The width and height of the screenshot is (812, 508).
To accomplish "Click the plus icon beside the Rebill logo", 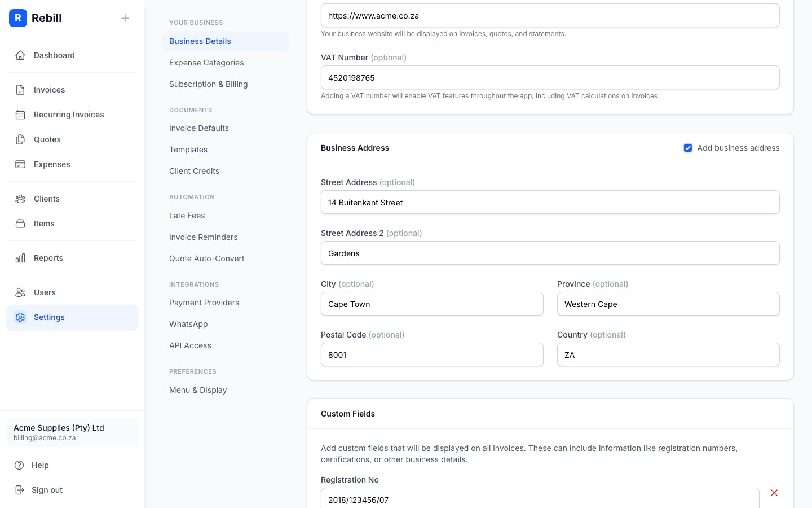I will [125, 18].
